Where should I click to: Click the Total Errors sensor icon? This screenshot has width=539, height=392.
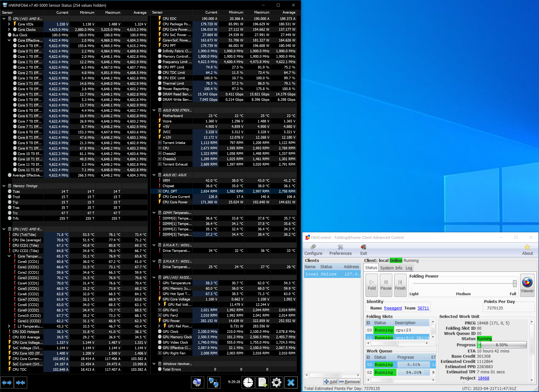pyautogui.click(x=160, y=369)
